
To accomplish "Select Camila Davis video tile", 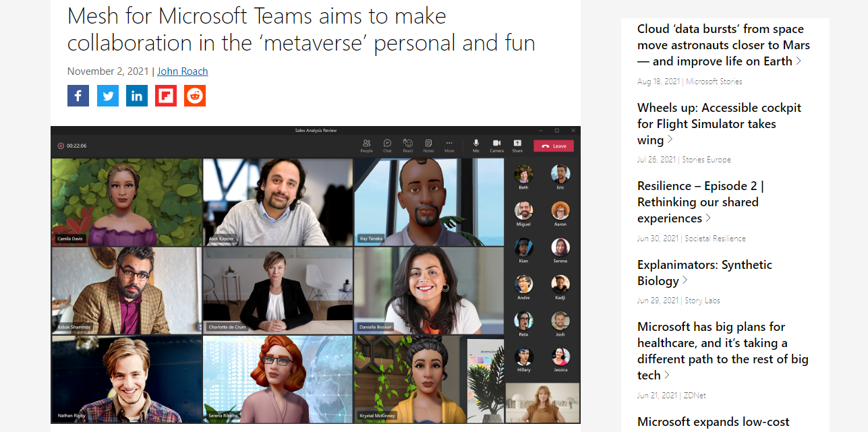I will coord(127,202).
